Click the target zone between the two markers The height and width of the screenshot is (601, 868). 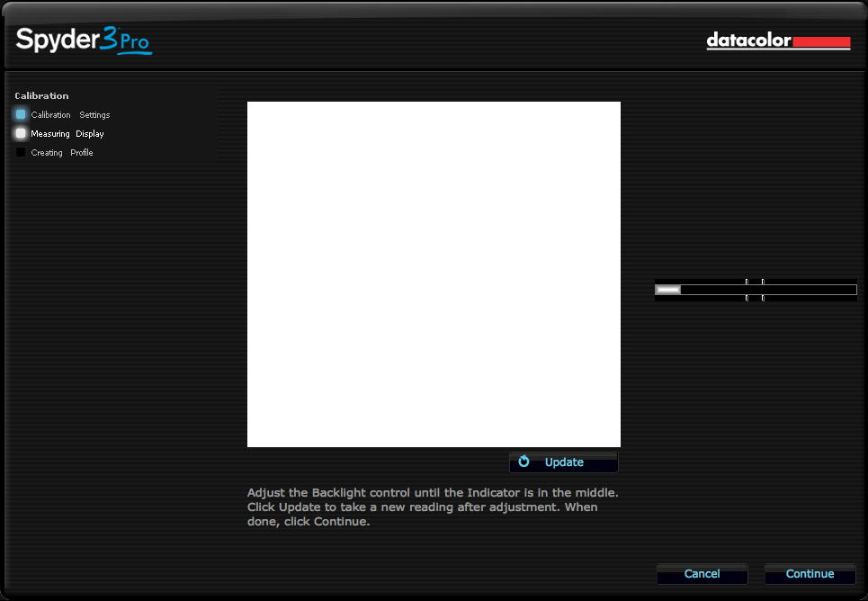[755, 290]
